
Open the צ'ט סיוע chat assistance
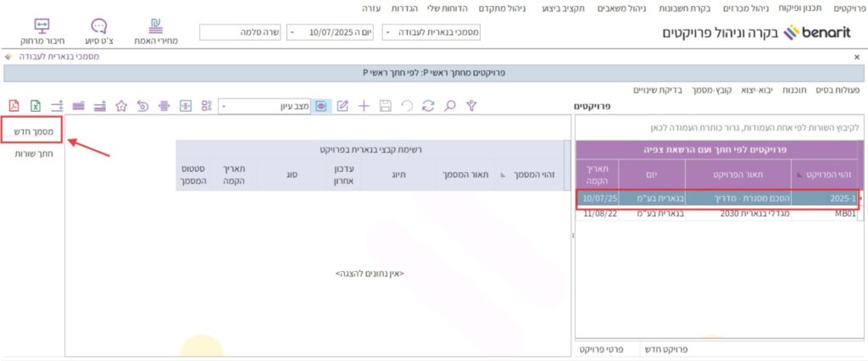98,31
